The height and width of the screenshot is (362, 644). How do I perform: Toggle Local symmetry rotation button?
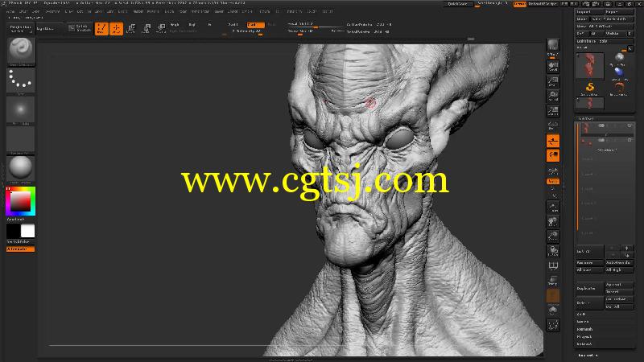click(553, 155)
